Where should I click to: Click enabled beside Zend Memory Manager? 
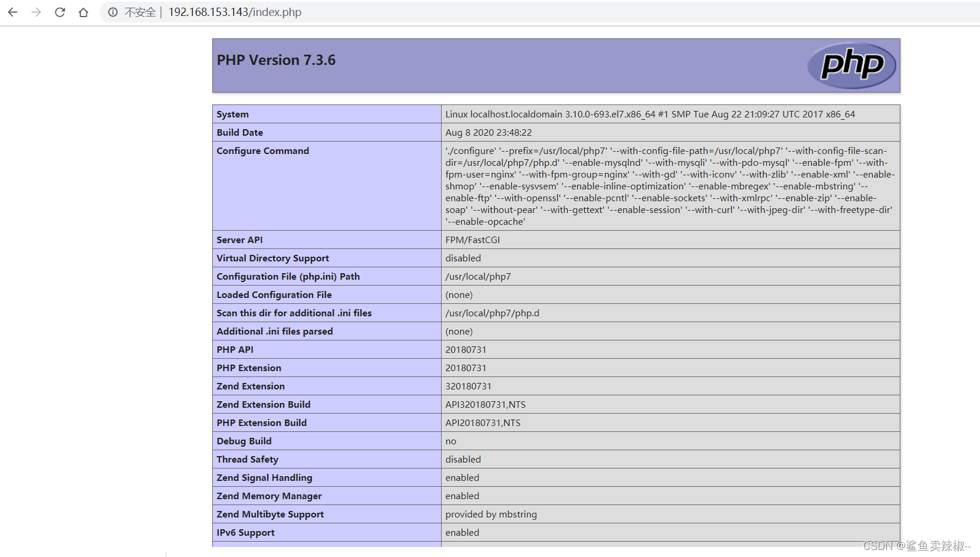point(462,496)
